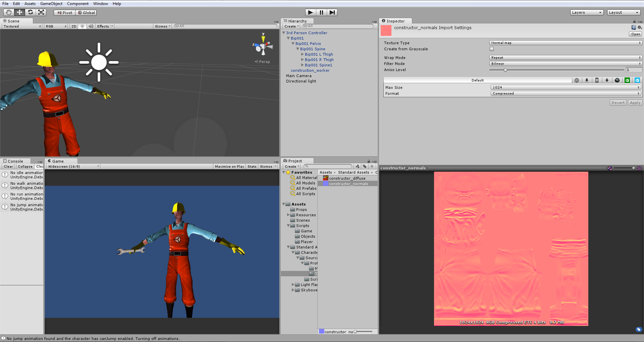644x342 pixels.
Task: Open the Texture Type Normal map dropdown
Action: [566, 43]
